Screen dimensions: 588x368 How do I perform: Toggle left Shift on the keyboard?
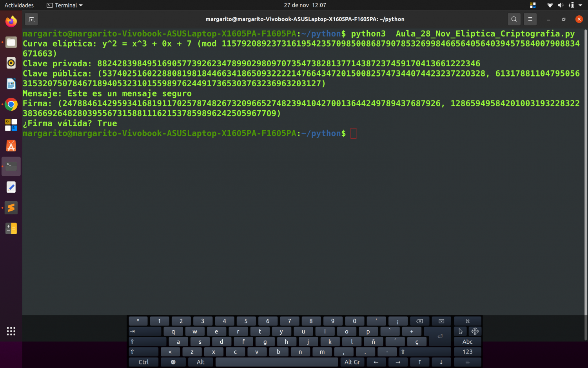pos(143,352)
